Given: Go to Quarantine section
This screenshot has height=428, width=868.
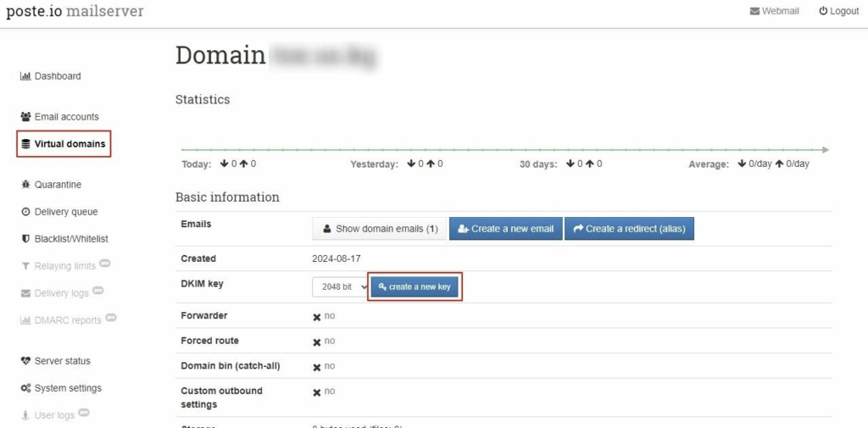Looking at the screenshot, I should tap(51, 185).
